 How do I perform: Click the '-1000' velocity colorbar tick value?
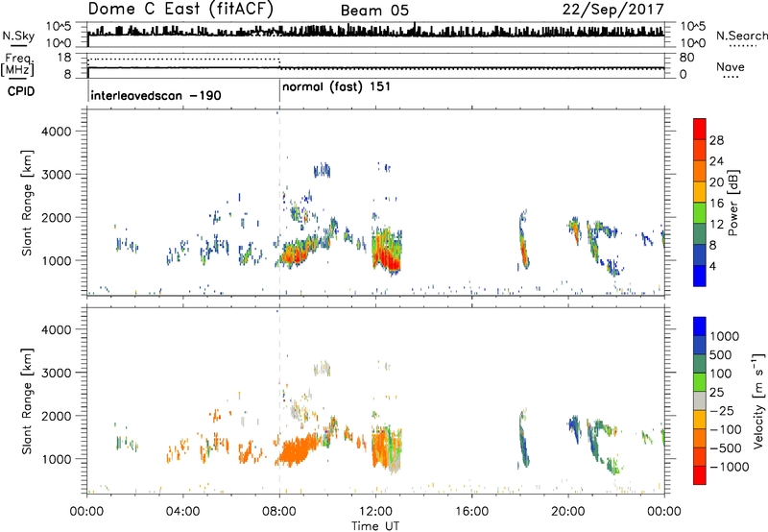(730, 467)
